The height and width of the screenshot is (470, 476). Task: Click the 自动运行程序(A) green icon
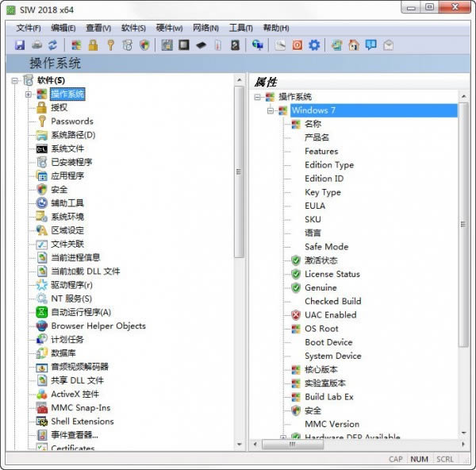[x=42, y=312]
